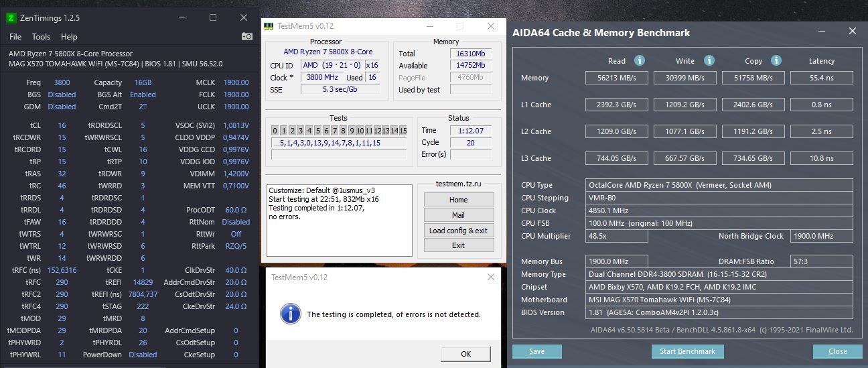Image resolution: width=868 pixels, height=368 pixels.
Task: Click the BGS Alt Enabled value
Action: pyautogui.click(x=143, y=95)
